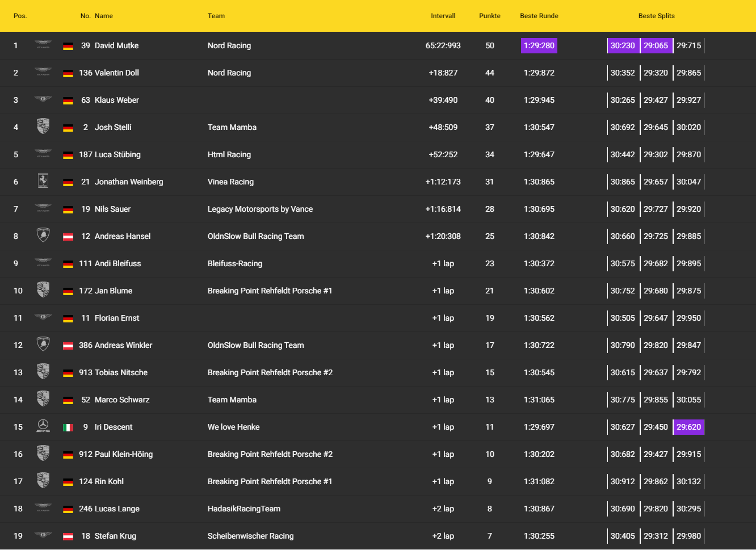Click the Bentley logo in Klaus Weber's row
Screen dimensions: 756x550
43,99
